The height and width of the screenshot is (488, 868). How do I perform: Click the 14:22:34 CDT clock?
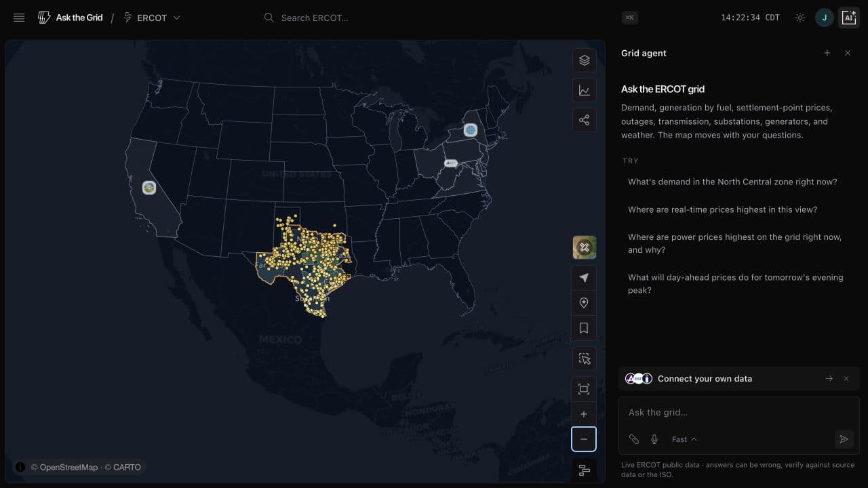750,18
